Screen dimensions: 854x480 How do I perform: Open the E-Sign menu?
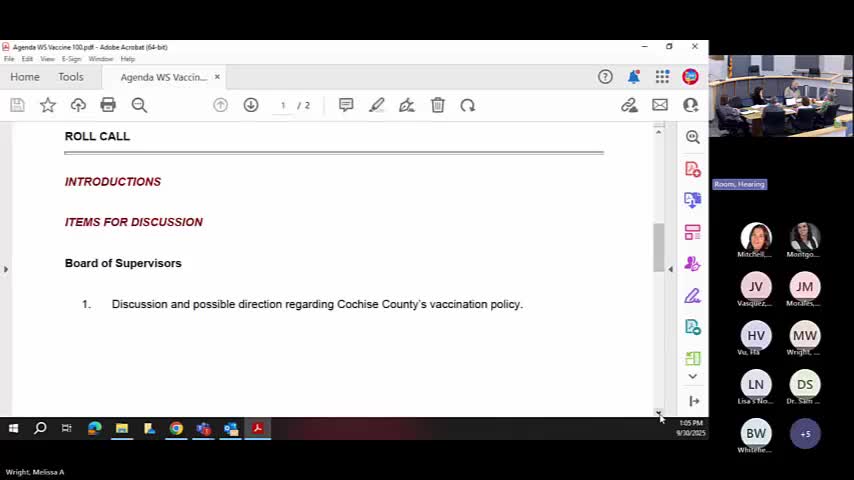(x=71, y=59)
